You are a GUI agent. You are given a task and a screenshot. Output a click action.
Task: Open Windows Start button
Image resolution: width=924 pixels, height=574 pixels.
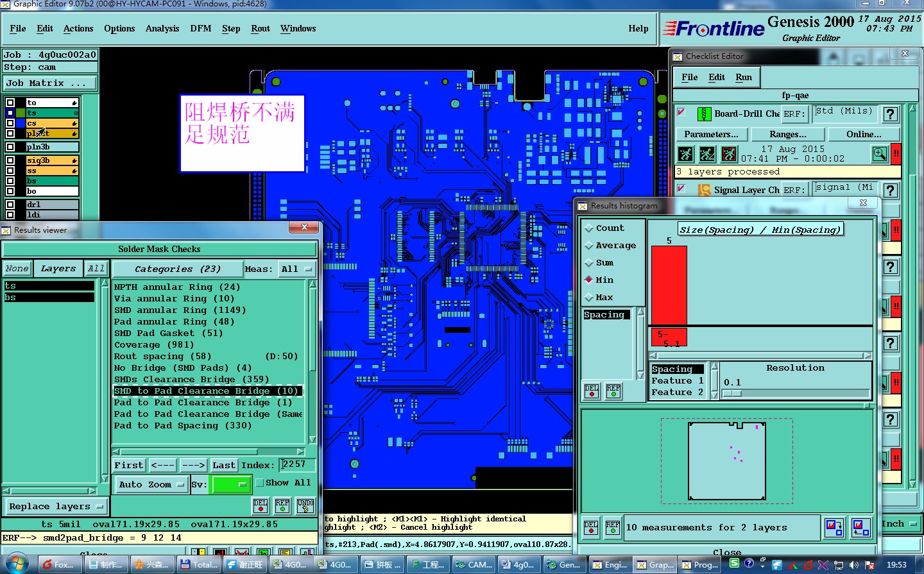(17, 564)
